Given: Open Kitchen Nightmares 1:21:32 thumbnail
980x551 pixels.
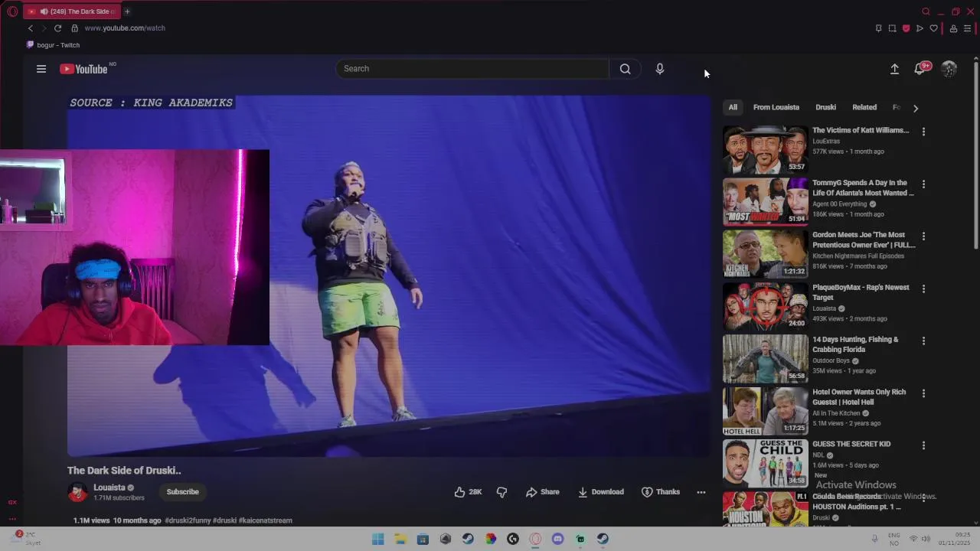Looking at the screenshot, I should 765,254.
